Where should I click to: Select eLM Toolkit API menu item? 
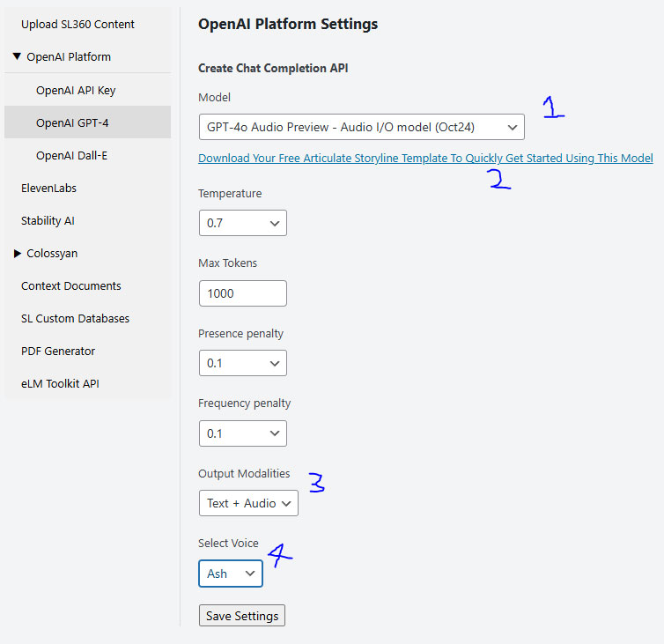click(x=61, y=384)
